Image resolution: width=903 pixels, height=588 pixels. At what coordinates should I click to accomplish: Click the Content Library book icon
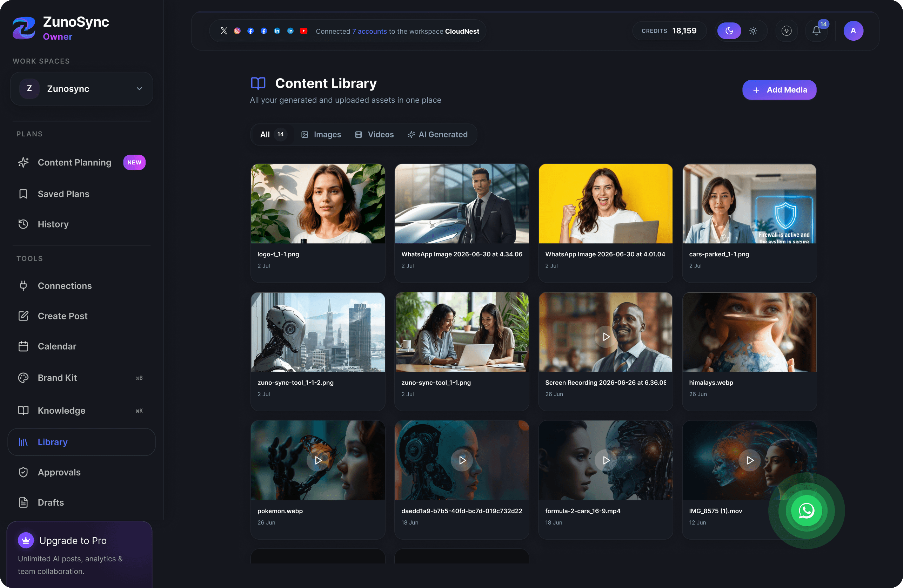258,83
